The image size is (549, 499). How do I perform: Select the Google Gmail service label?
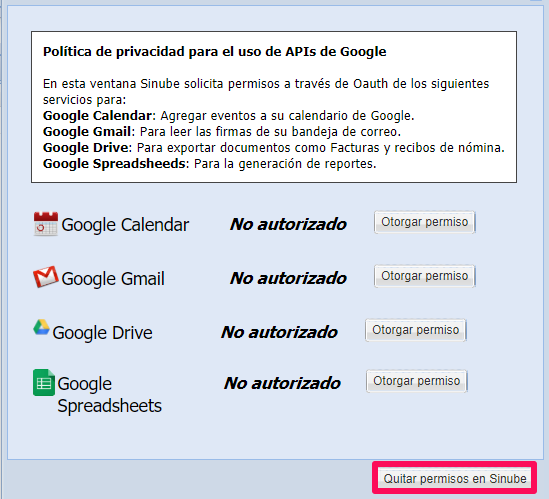[x=113, y=279]
